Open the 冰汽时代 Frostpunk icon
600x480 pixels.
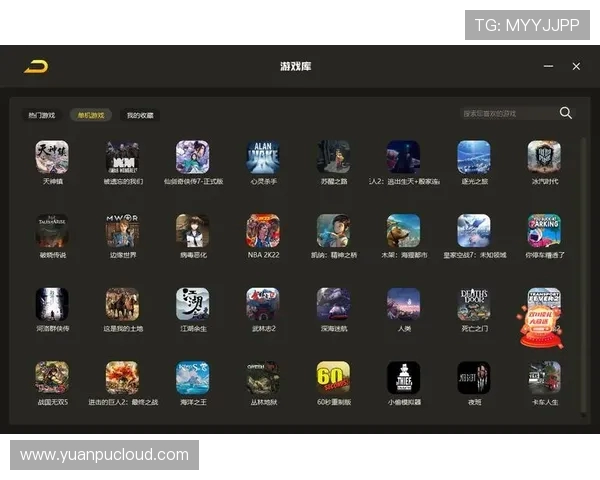[544, 157]
